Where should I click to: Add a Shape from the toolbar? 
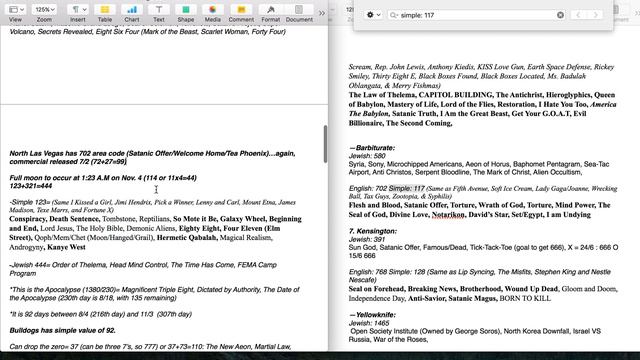click(x=186, y=9)
